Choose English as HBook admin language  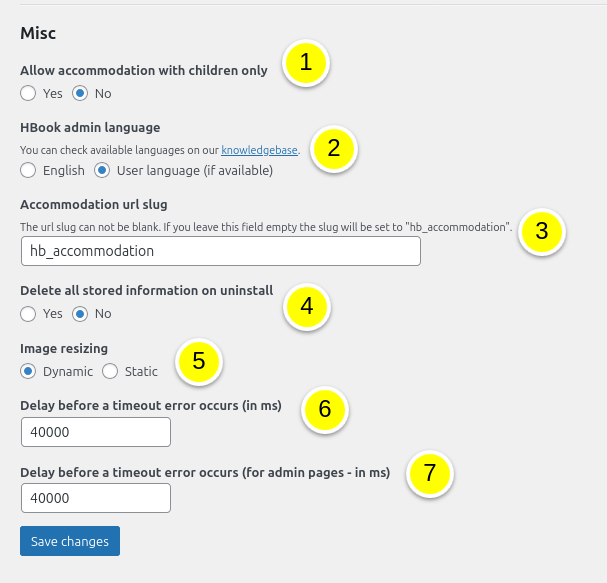(29, 170)
